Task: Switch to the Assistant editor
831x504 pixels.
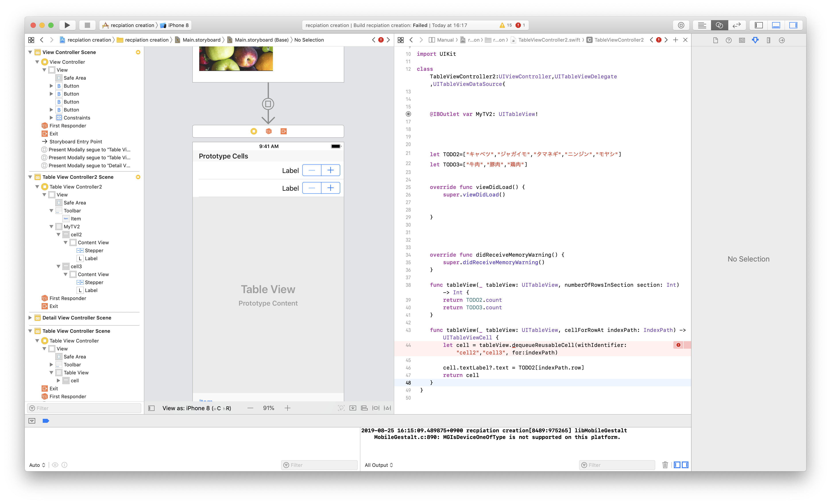Action: point(719,25)
